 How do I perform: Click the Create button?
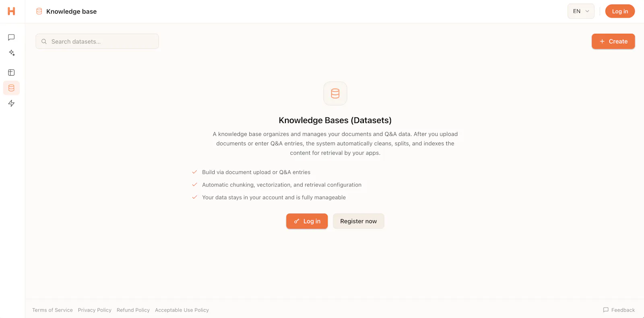coord(613,41)
